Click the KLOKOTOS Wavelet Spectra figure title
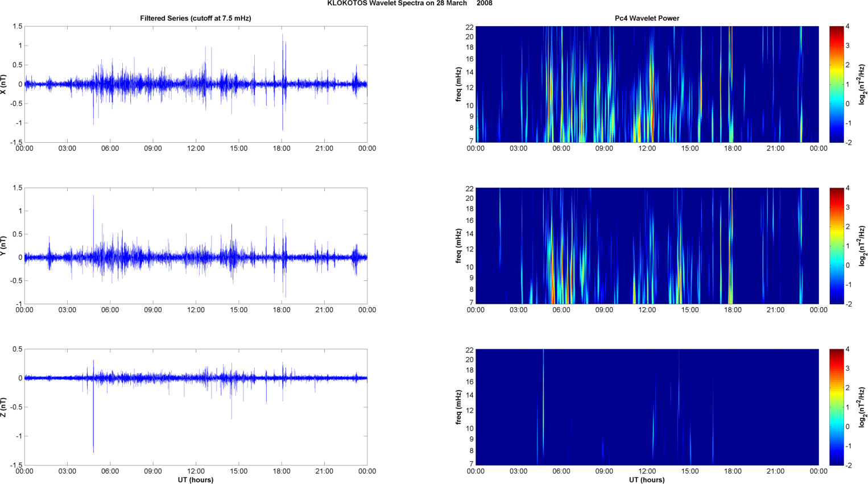The width and height of the screenshot is (868, 484). (410, 3)
